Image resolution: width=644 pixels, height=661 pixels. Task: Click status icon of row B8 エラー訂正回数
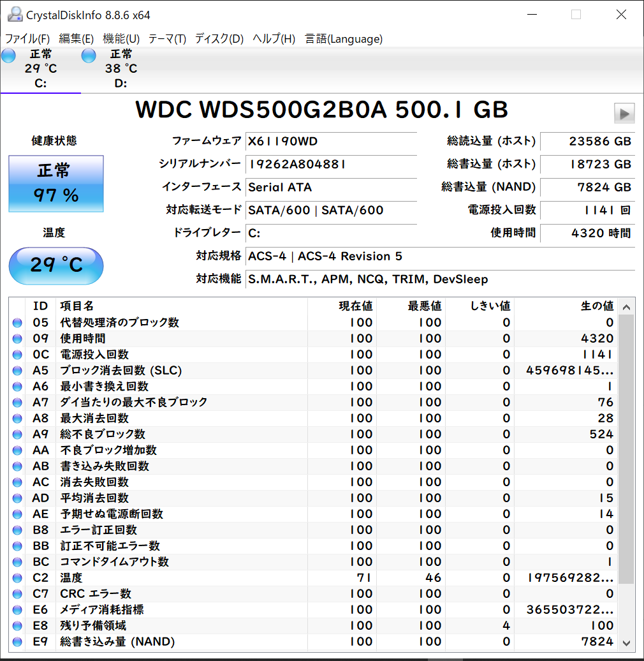pos(17,530)
